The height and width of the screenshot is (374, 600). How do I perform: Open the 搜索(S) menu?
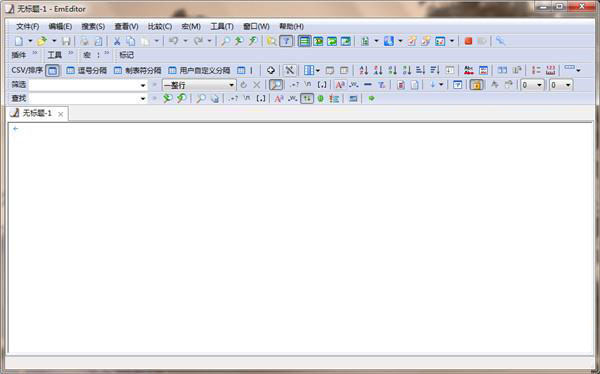[93, 26]
